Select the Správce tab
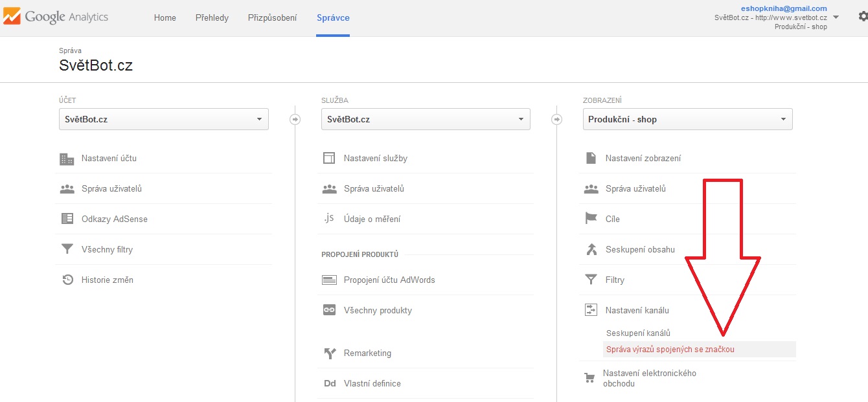The width and height of the screenshot is (868, 402). (x=333, y=17)
